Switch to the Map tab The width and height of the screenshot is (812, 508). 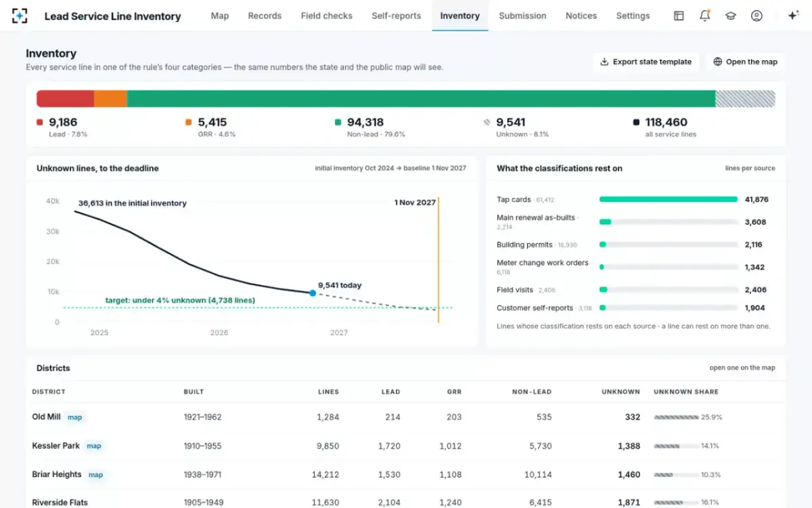tap(220, 16)
